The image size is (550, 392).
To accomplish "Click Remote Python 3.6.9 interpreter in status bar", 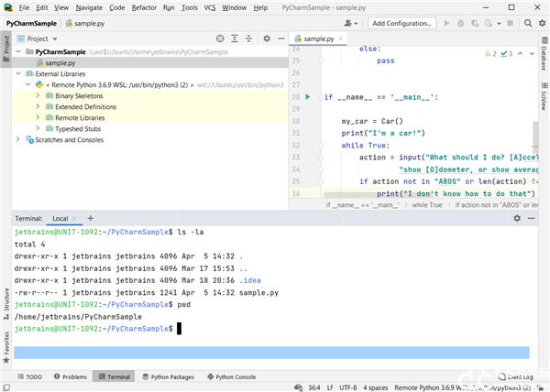I will point(462,387).
